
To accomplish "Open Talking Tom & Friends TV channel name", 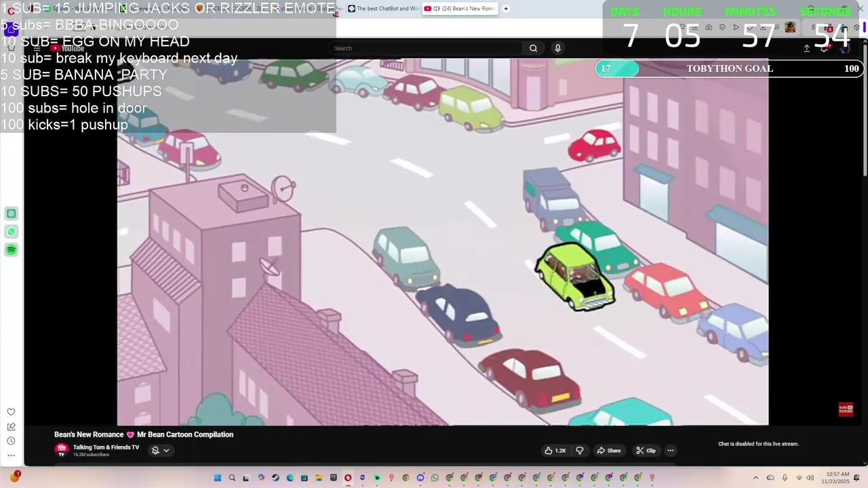I will [106, 447].
